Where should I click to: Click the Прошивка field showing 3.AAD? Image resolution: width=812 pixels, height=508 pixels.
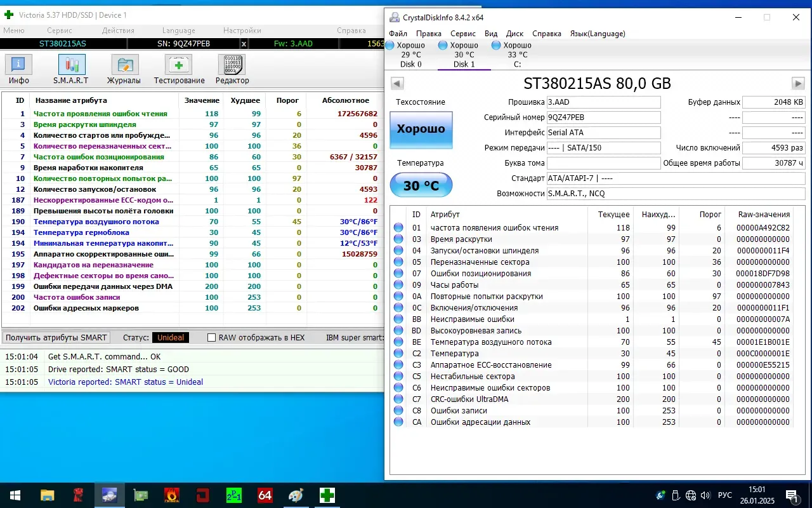pyautogui.click(x=603, y=102)
